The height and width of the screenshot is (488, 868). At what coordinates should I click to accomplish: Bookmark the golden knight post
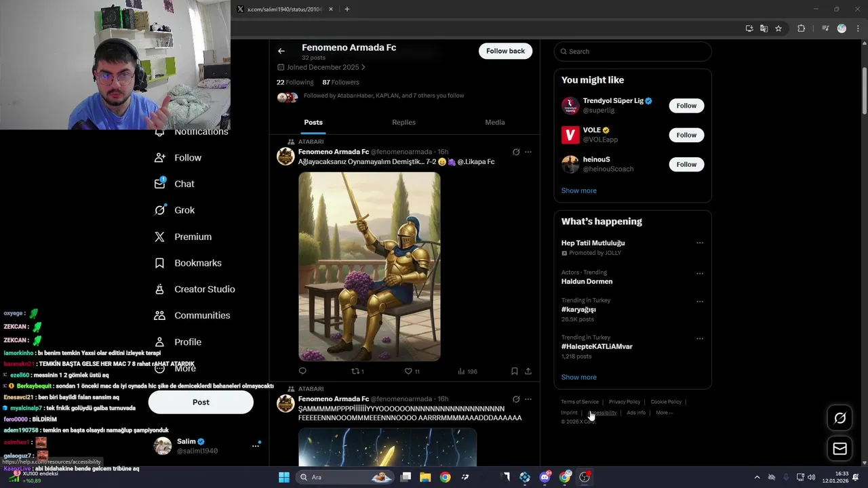point(514,371)
